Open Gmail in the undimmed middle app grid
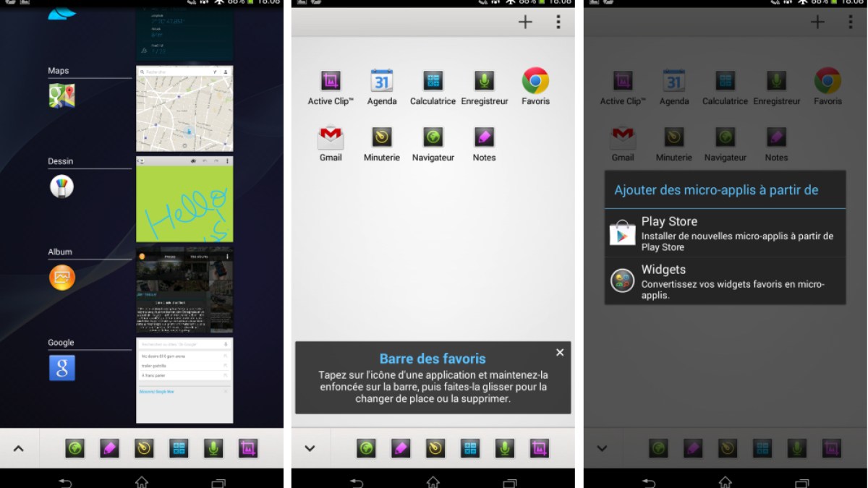The height and width of the screenshot is (488, 868). [x=331, y=137]
